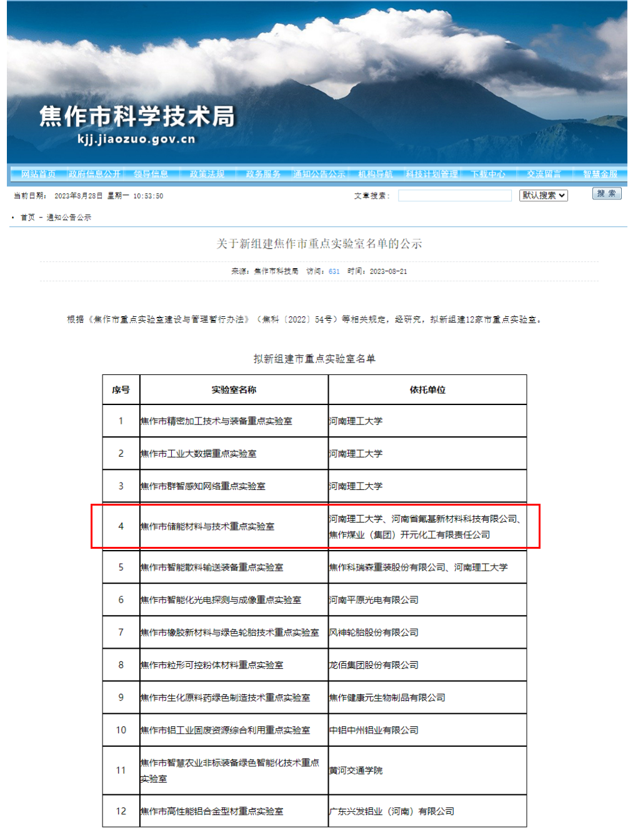This screenshot has width=628, height=840.
Task: Go to 首页 in the breadcrumb
Action: point(27,217)
